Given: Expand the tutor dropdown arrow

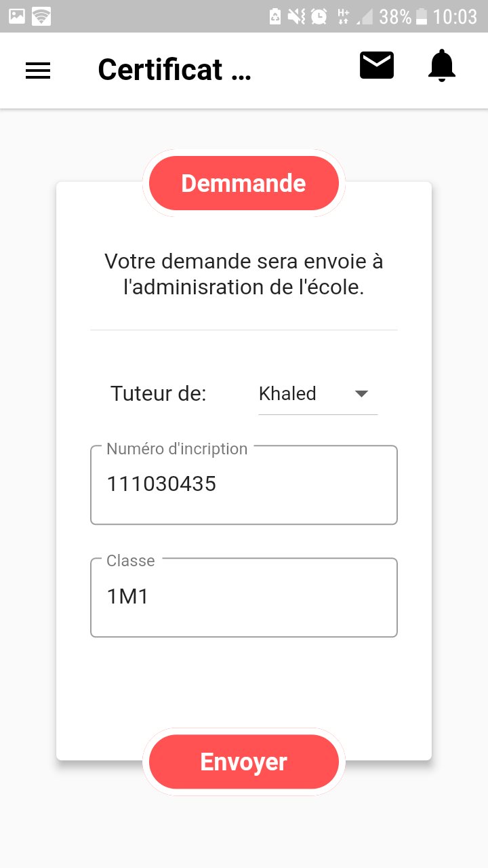Looking at the screenshot, I should coord(361,394).
